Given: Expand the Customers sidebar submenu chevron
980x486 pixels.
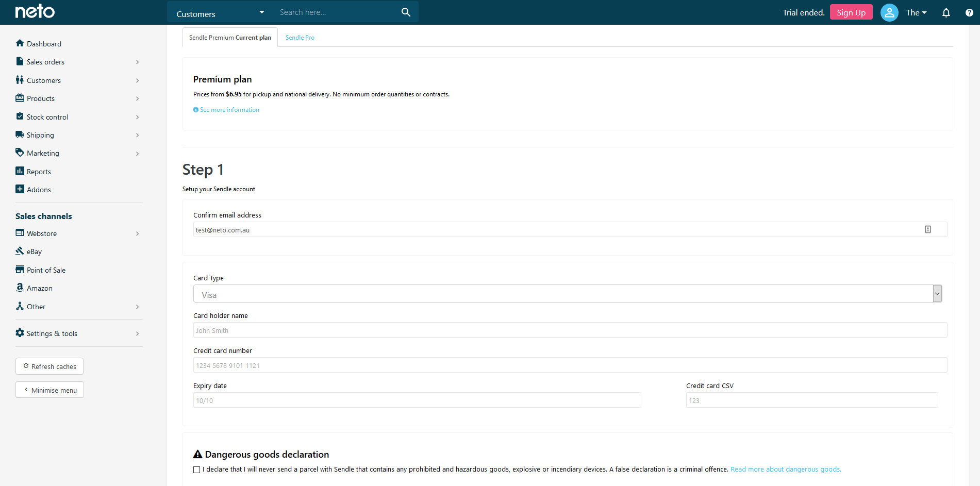Looking at the screenshot, I should [138, 80].
